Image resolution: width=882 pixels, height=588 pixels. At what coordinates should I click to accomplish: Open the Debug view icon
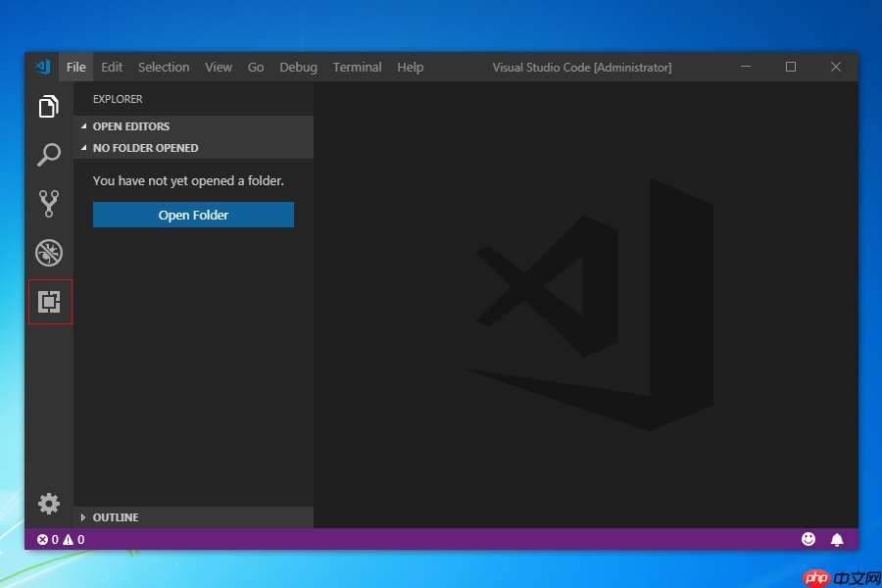coord(49,253)
